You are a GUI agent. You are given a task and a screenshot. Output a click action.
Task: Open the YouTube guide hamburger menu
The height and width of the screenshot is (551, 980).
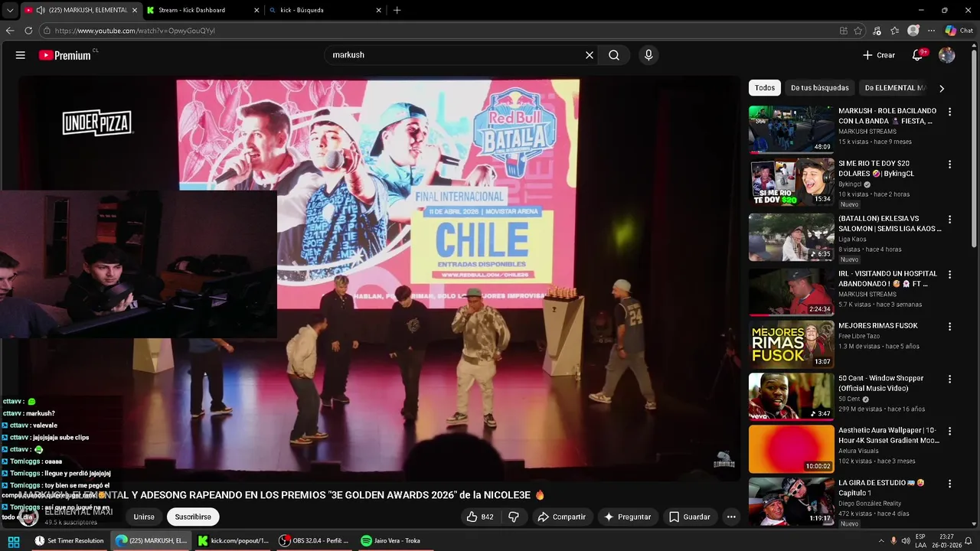21,55
